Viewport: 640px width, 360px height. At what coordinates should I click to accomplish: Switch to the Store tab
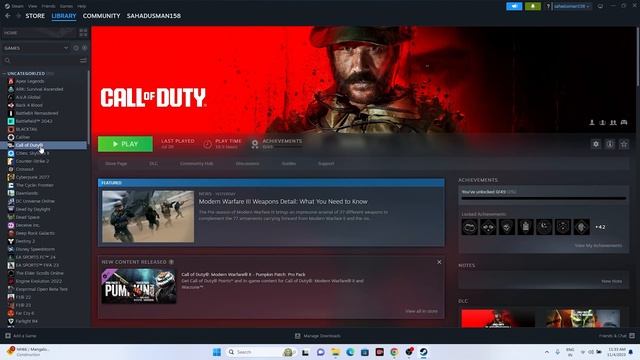pos(35,16)
